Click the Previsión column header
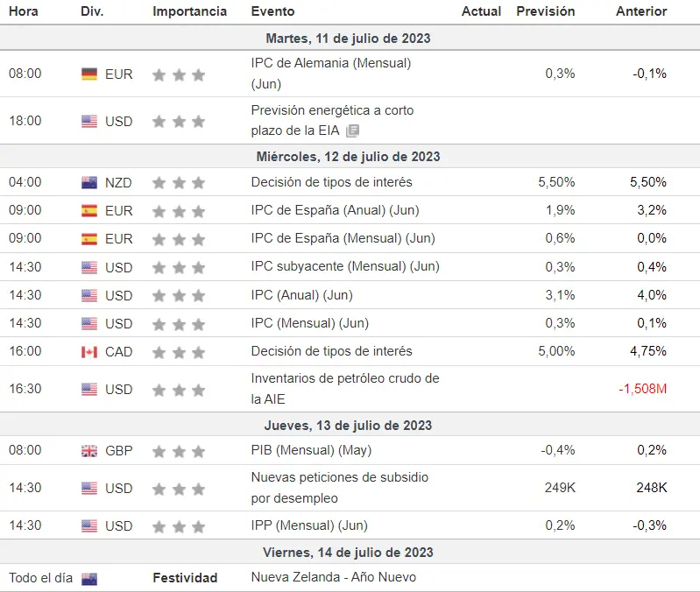 pos(546,11)
